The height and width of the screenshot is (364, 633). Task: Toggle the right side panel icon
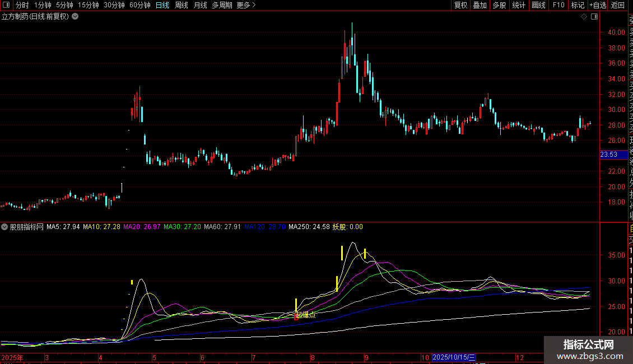click(594, 17)
